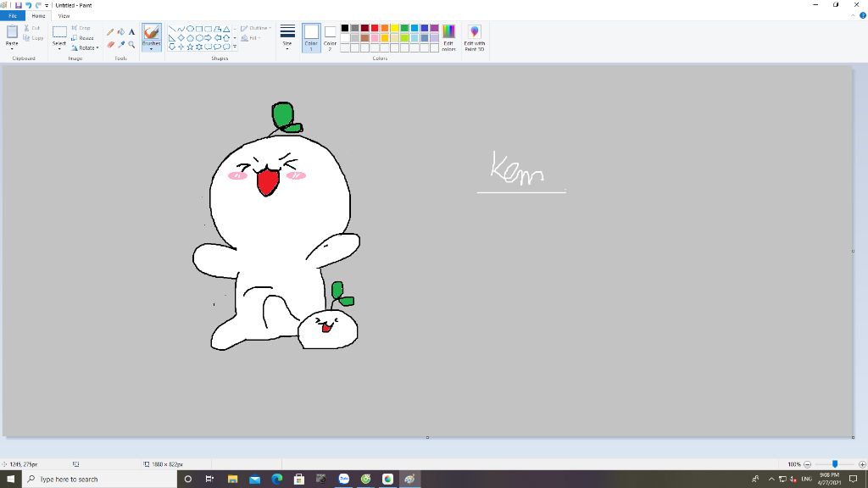This screenshot has width=868, height=488.
Task: Activate Color 2 background box
Action: pos(330,37)
